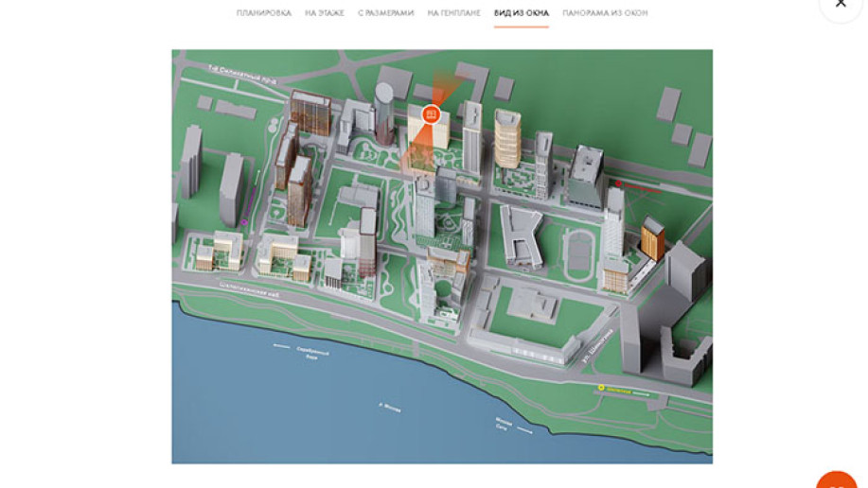Click the active Вид из окна tab
868x488 pixels.
[x=521, y=13]
